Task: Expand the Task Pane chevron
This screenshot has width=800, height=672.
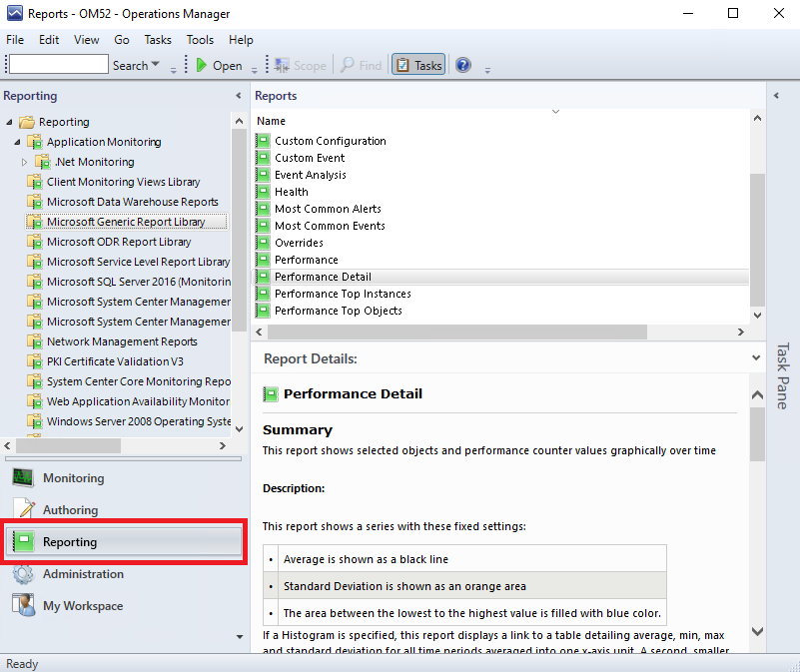Action: [x=777, y=96]
